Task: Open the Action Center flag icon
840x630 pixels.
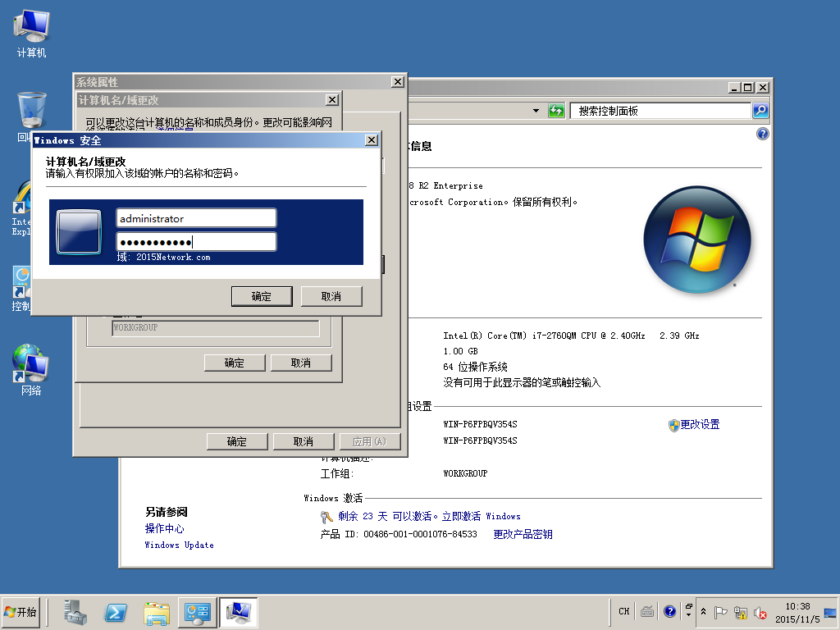Action: 720,612
